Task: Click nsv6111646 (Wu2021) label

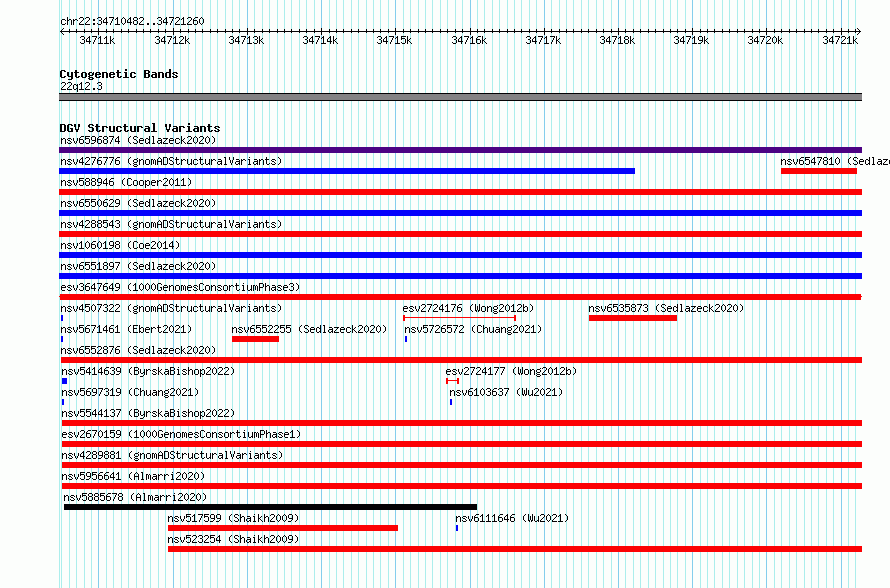Action: coord(512,518)
